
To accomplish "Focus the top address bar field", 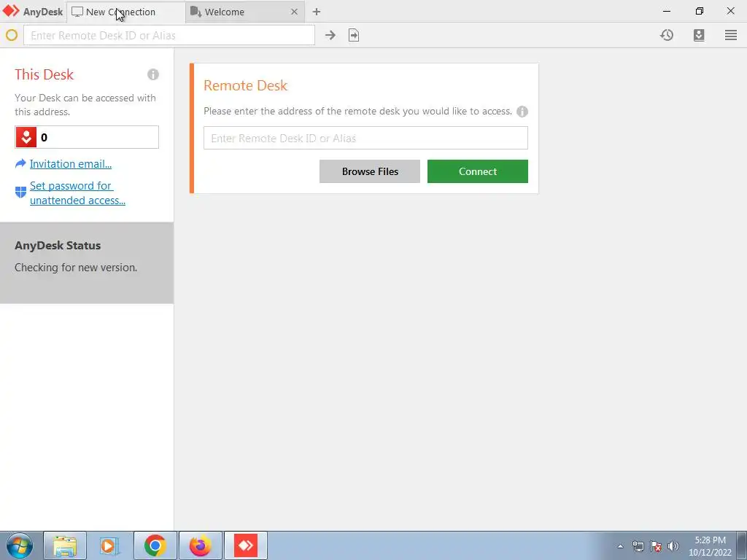I will click(x=169, y=35).
